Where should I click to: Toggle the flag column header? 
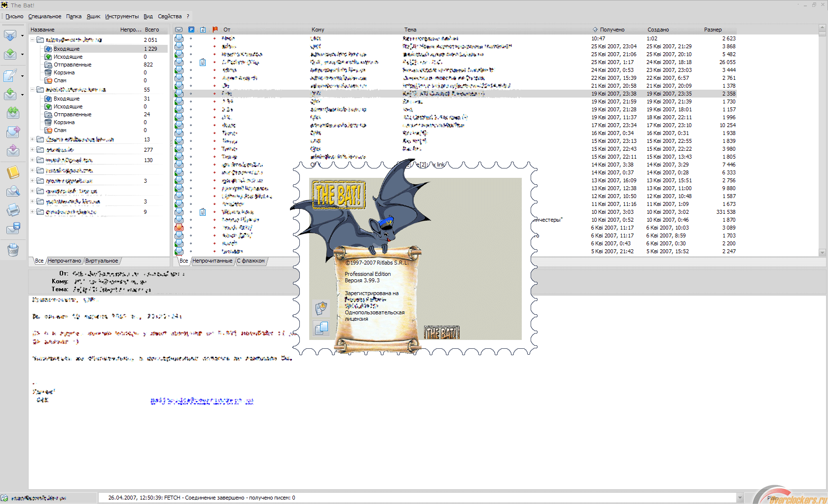click(215, 30)
